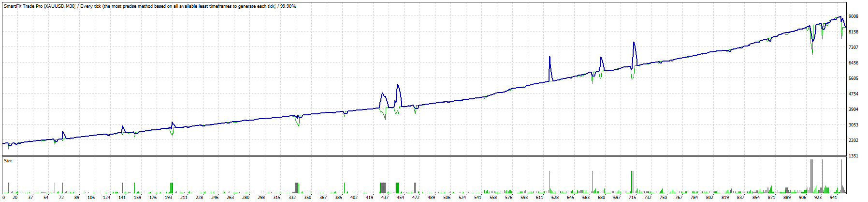Click the blue balance spike peak above trade 715

pyautogui.click(x=634, y=43)
